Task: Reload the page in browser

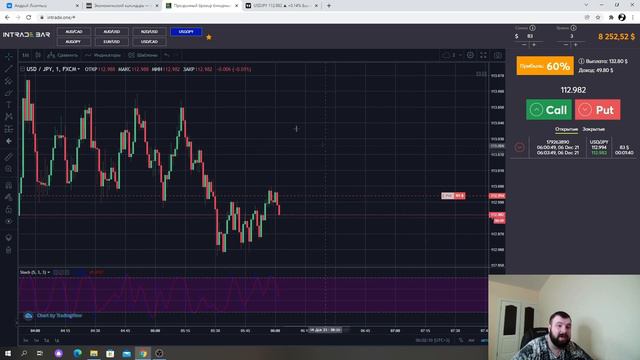Action: coord(29,18)
